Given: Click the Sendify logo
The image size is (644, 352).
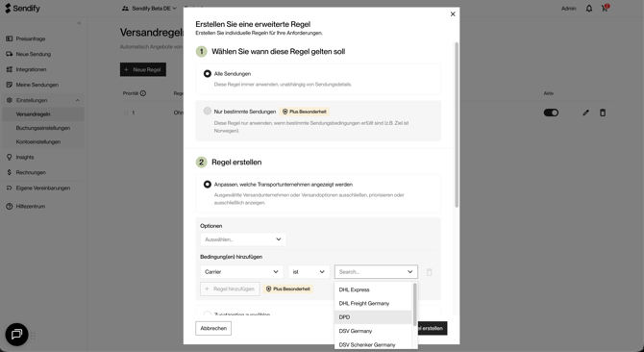Looking at the screenshot, I should (23, 9).
